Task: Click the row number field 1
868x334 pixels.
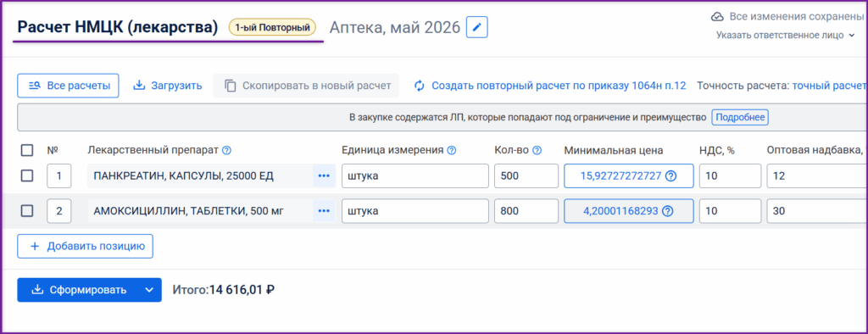Action: click(x=59, y=176)
